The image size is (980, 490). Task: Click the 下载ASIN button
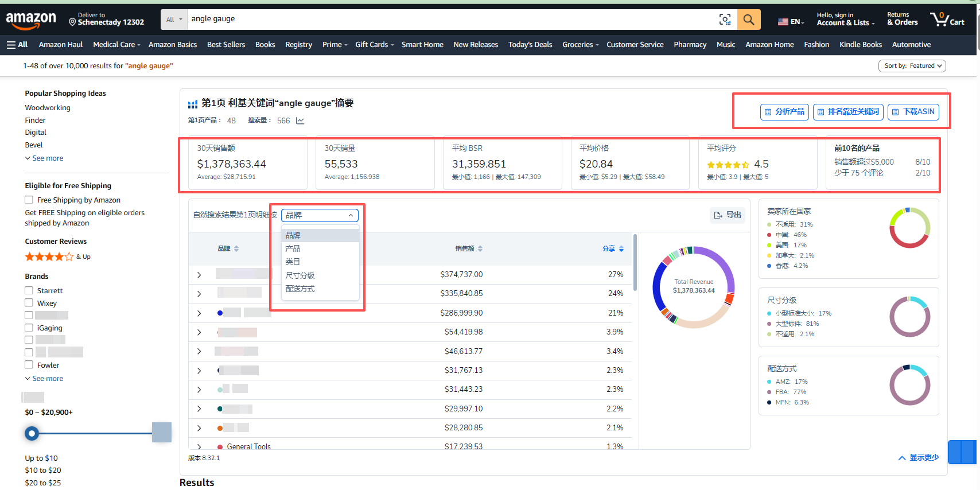(913, 112)
